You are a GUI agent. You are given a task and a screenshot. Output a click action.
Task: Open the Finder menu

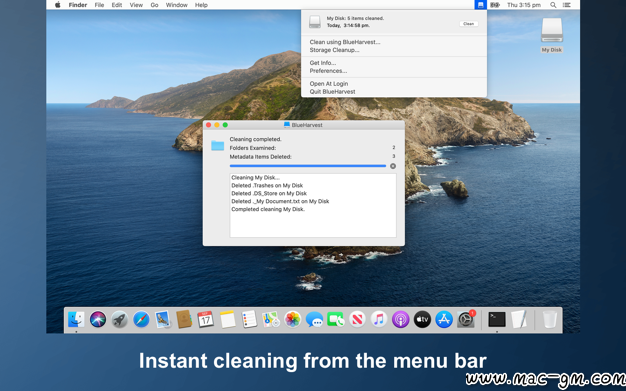pos(78,5)
